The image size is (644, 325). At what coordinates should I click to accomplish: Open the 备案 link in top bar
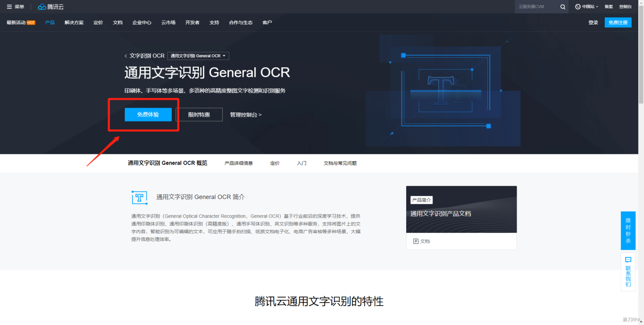pos(609,6)
